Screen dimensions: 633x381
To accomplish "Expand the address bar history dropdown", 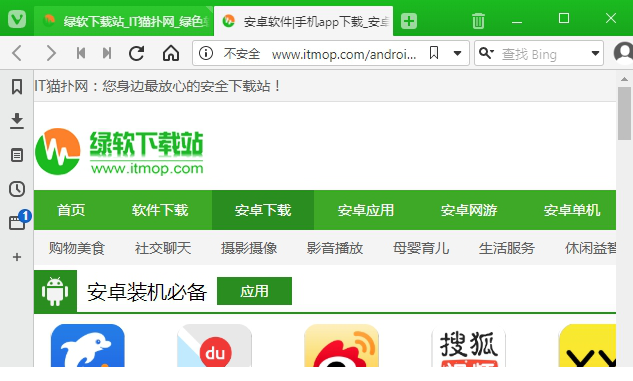I will (457, 53).
